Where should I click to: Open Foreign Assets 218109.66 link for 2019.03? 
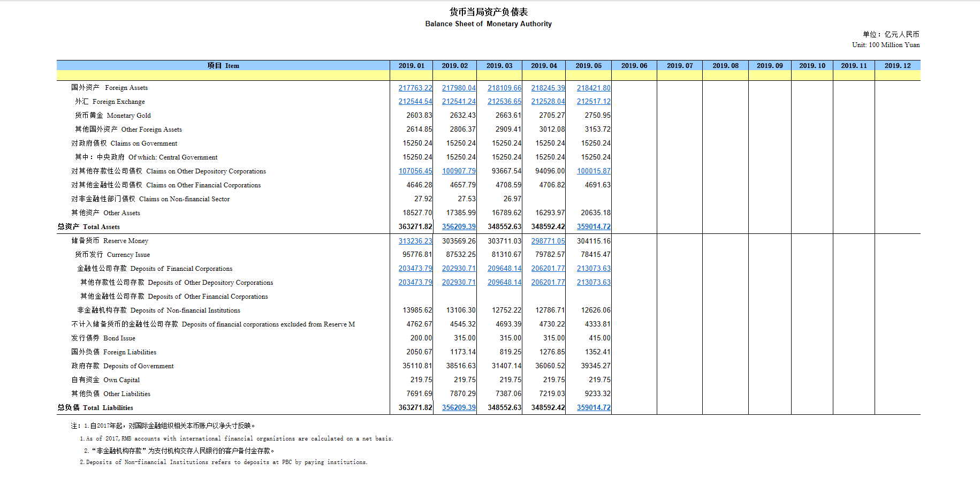coord(504,88)
